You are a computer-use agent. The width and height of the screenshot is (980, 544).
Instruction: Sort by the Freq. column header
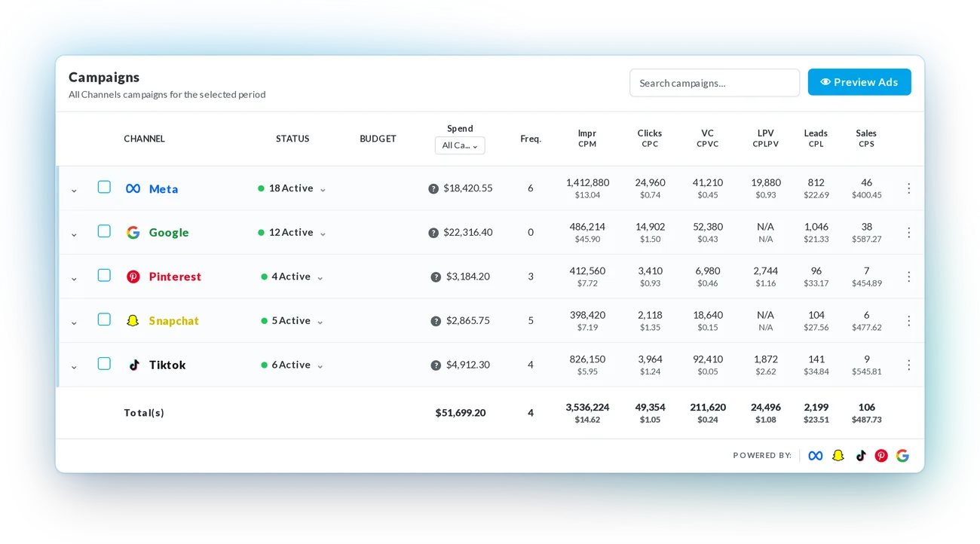coord(531,139)
